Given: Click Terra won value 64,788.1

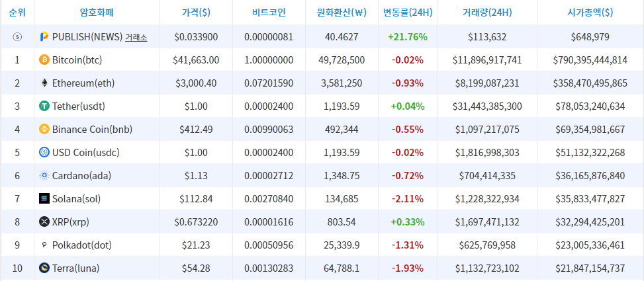Looking at the screenshot, I should pos(342,268).
